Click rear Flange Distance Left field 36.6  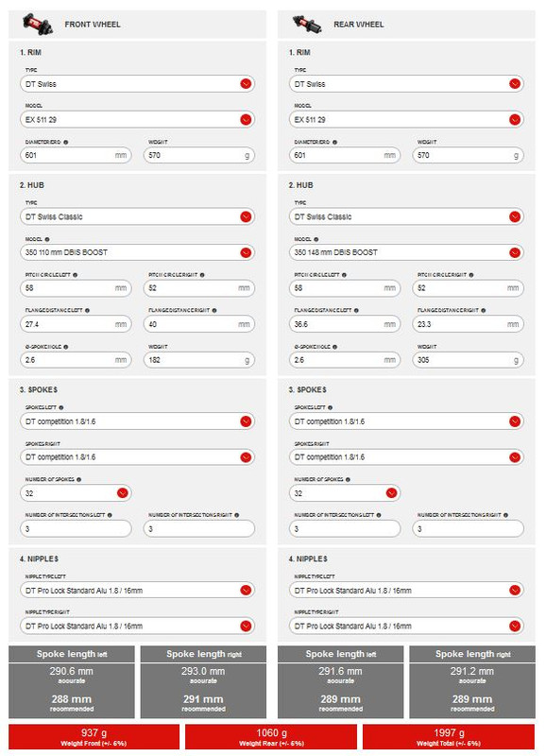point(345,324)
